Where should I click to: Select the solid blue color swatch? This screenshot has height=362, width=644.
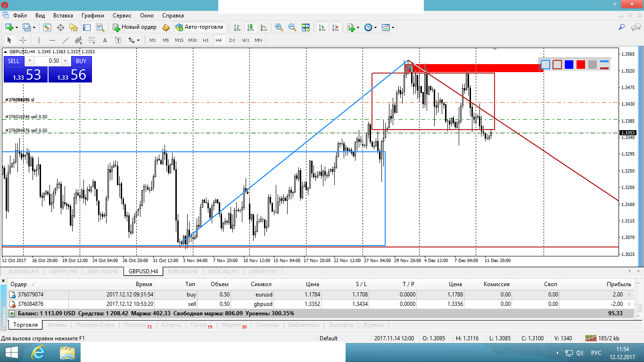569,65
